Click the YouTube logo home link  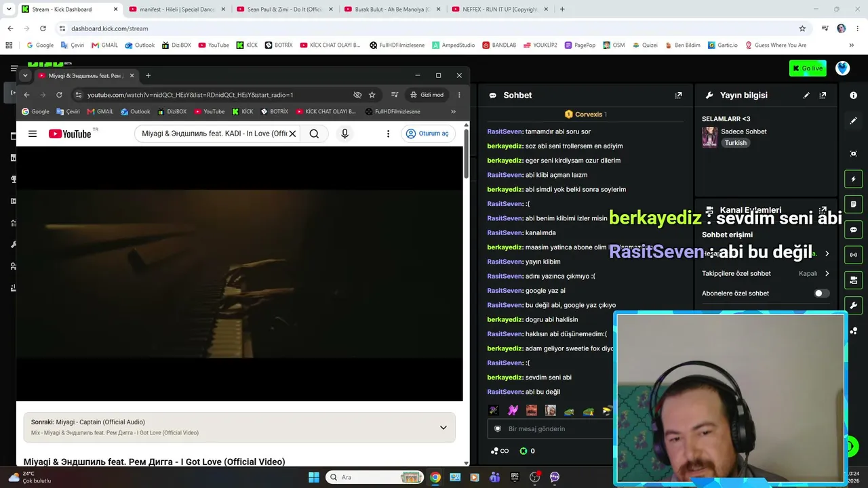click(70, 134)
